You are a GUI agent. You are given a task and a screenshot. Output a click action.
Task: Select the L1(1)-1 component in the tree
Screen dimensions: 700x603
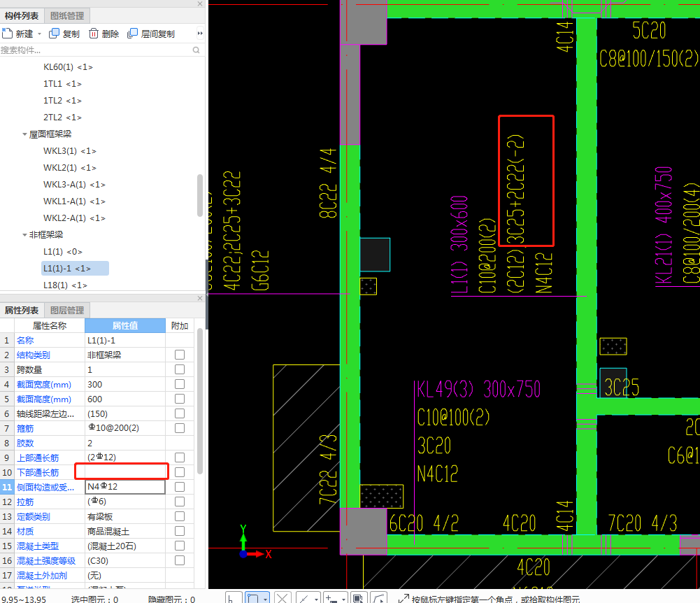pos(75,269)
